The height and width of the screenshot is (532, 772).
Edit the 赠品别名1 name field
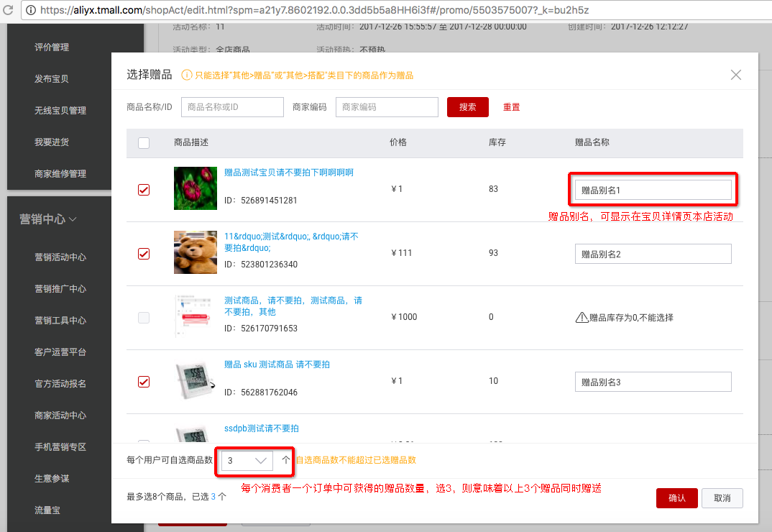653,190
